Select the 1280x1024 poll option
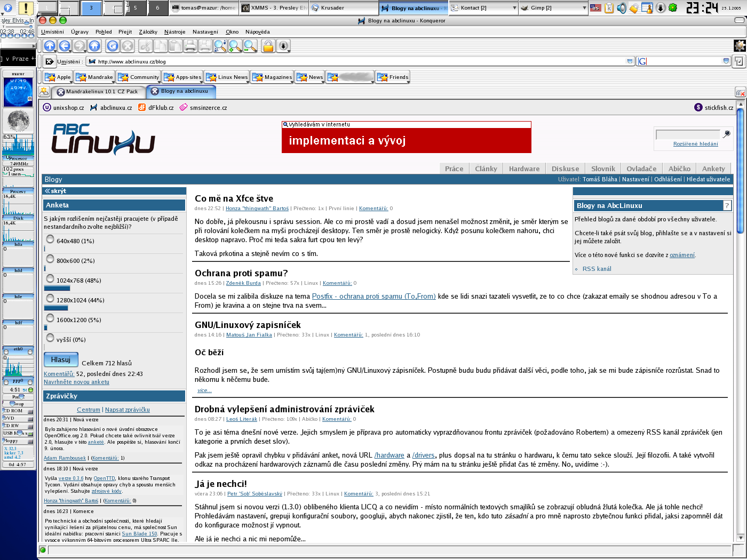Viewport: 747px width, 560px height. click(x=50, y=298)
